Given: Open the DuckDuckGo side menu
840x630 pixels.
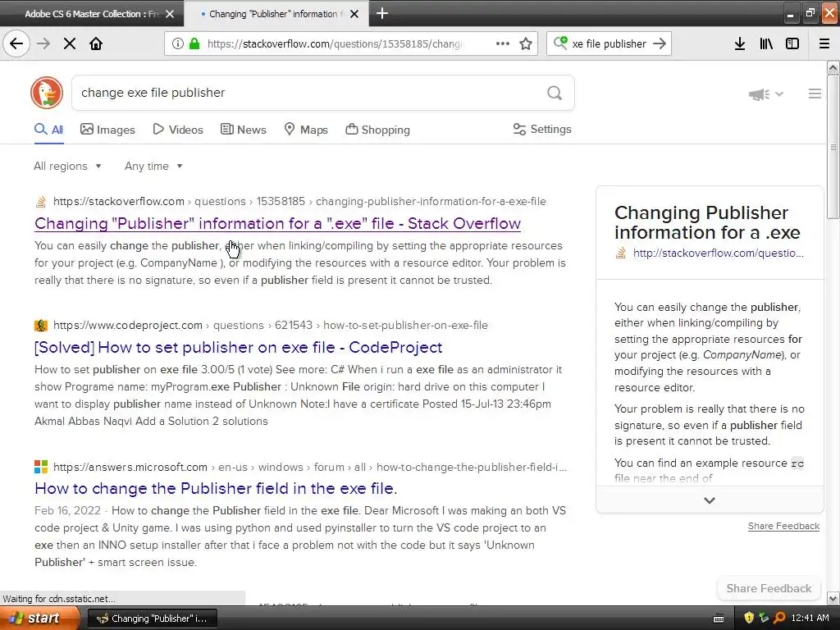Looking at the screenshot, I should coord(815,94).
